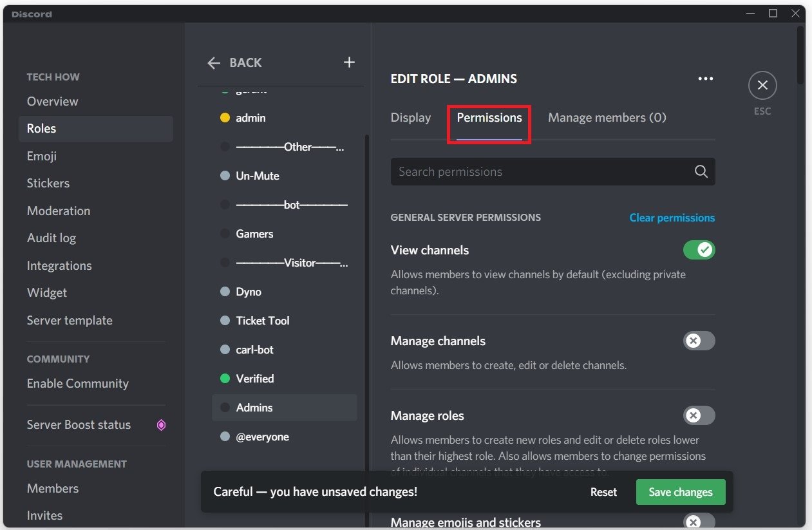Enable the Manage channels permission

tap(699, 341)
